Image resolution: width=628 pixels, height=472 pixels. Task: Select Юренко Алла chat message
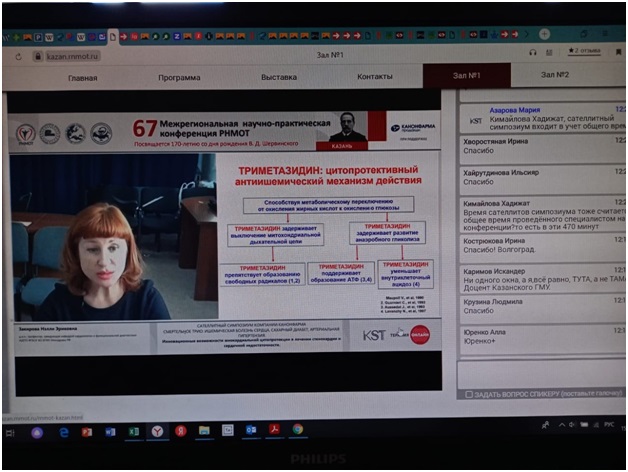[x=543, y=339]
